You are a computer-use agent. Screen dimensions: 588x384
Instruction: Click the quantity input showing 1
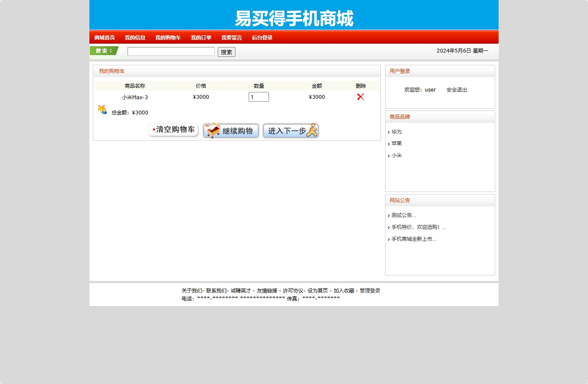tap(258, 97)
